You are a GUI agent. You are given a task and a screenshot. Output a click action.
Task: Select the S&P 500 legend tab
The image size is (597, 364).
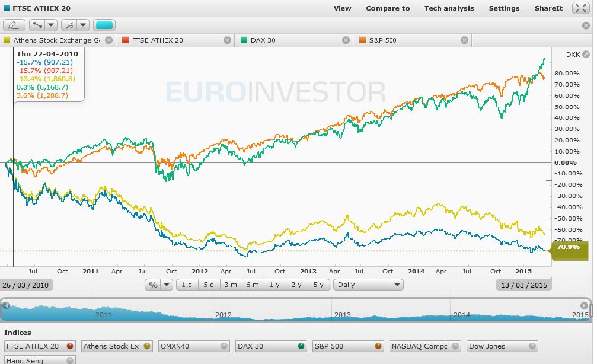coord(414,40)
